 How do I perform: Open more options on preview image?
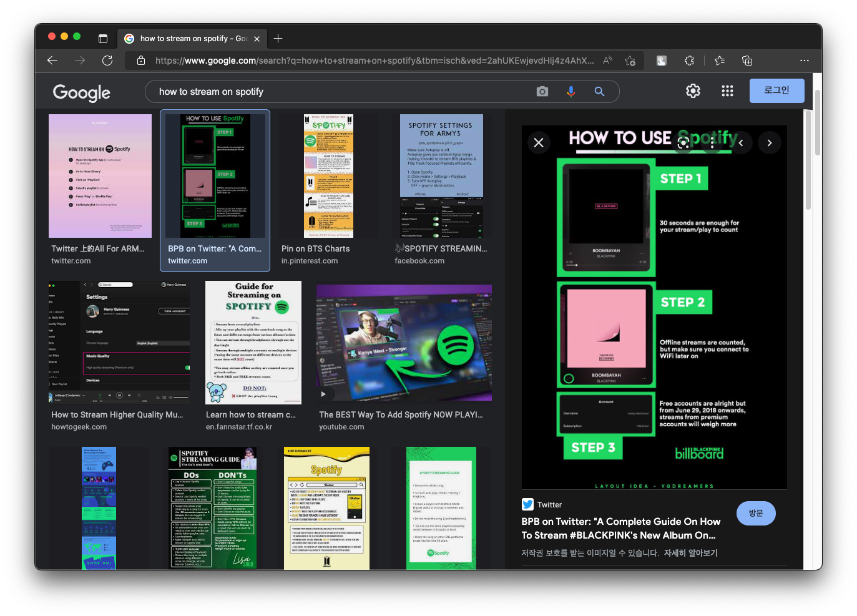[712, 142]
